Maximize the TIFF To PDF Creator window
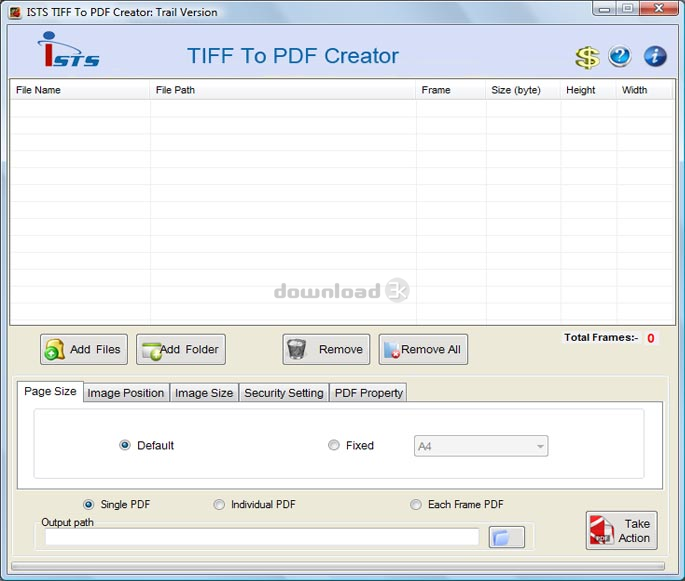Viewport: 685px width, 581px height. tap(628, 9)
